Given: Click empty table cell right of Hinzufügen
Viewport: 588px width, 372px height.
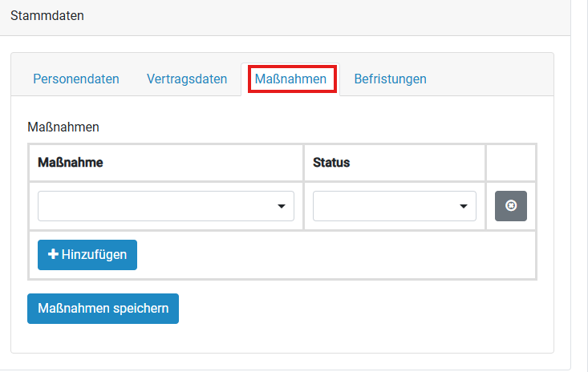Looking at the screenshot, I should [337, 255].
